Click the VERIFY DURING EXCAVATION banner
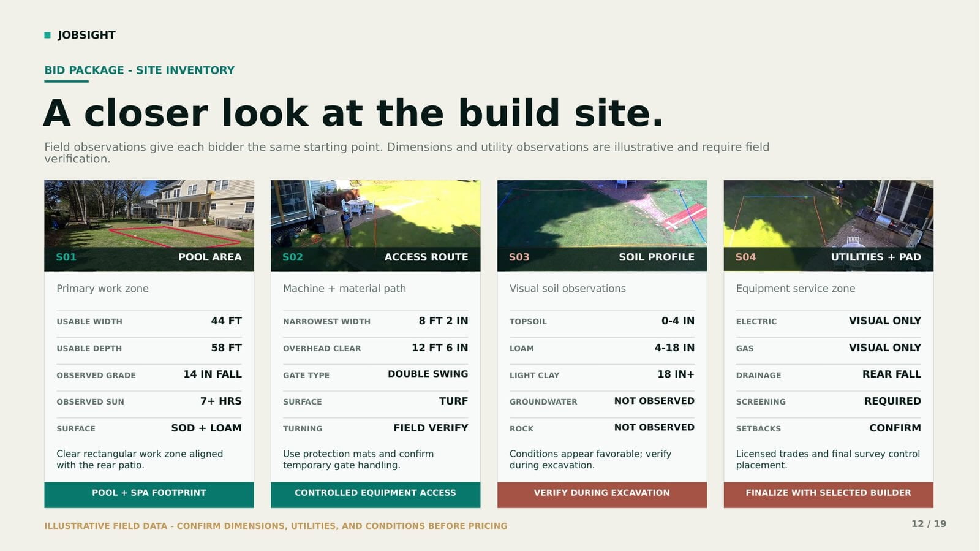This screenshot has width=980, height=551. (602, 495)
